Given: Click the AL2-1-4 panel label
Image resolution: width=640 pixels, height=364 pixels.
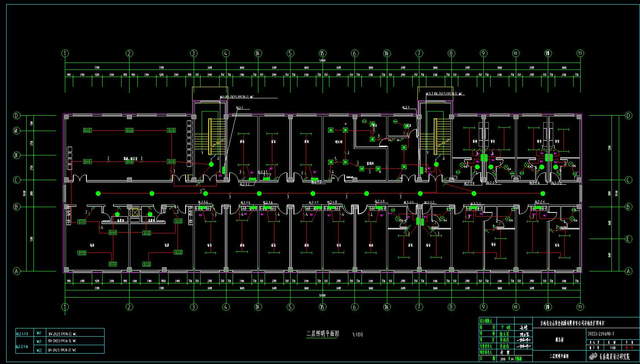Looking at the screenshot, I should (x=203, y=202).
